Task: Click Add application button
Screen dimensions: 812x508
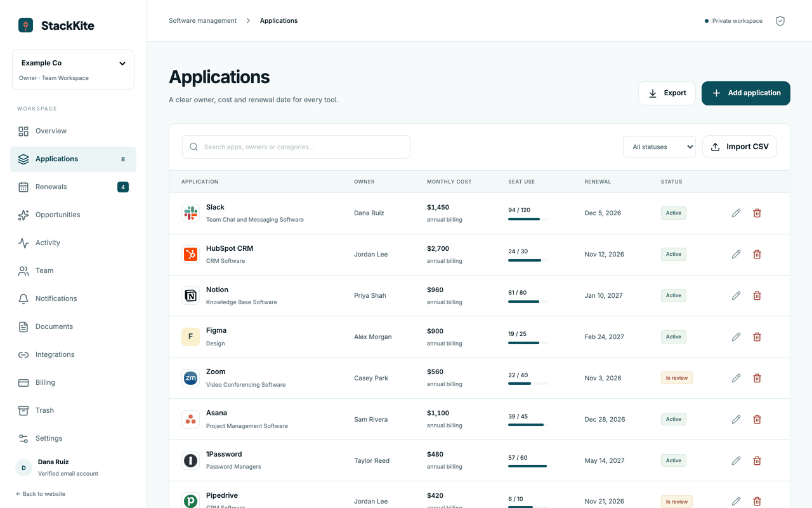Action: 746,93
